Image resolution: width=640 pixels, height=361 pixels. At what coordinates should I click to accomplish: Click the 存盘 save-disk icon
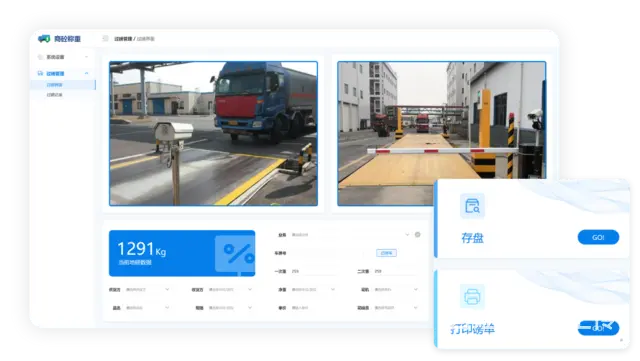click(x=472, y=206)
